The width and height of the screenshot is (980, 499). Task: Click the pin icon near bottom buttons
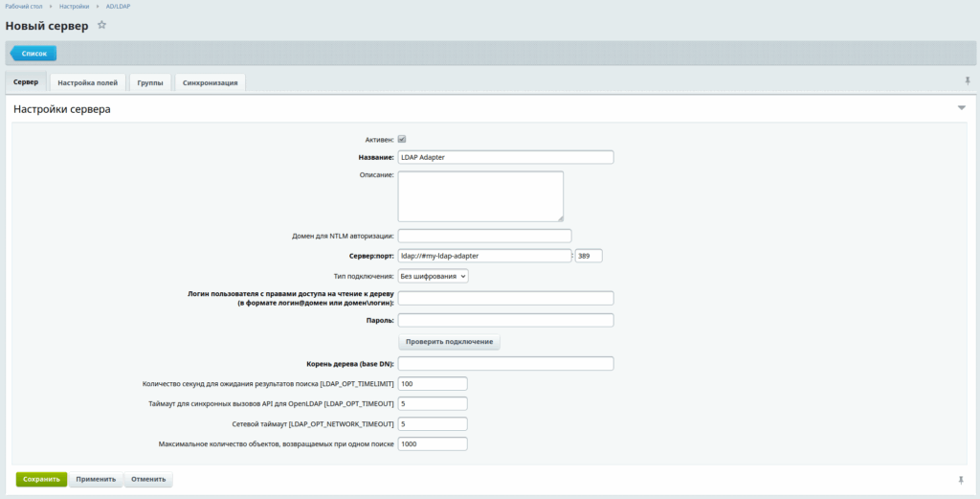(960, 479)
